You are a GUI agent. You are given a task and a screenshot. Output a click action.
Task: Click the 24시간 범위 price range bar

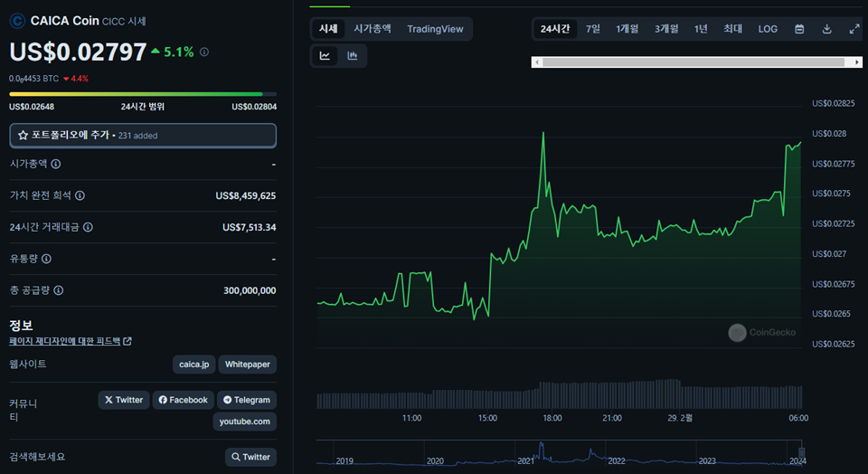[143, 94]
